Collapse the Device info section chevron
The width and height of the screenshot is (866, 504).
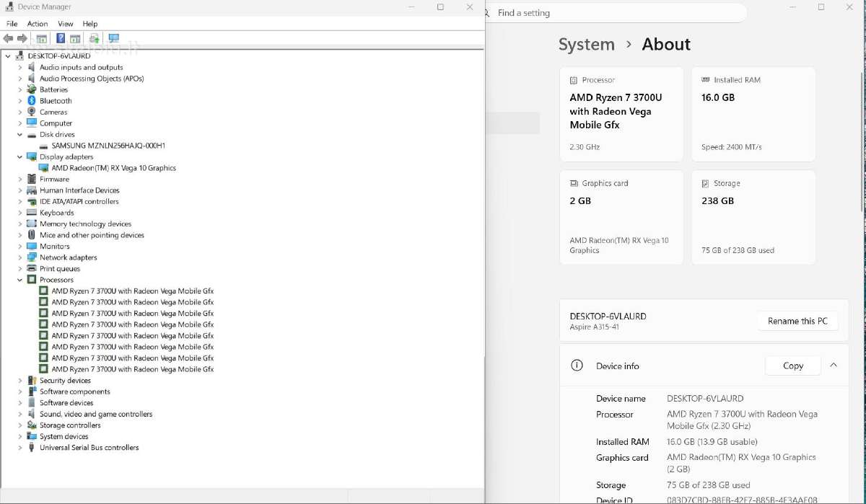click(x=834, y=366)
